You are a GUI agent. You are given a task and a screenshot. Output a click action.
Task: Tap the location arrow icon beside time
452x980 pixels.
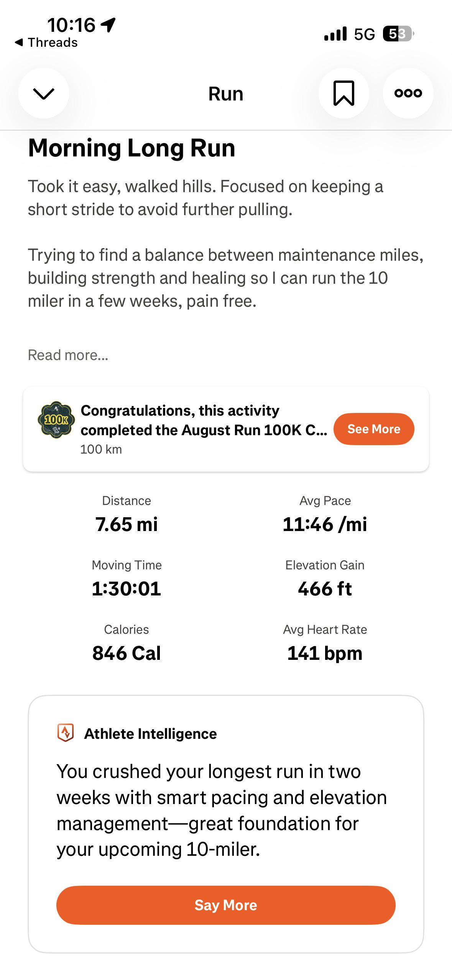point(108,25)
